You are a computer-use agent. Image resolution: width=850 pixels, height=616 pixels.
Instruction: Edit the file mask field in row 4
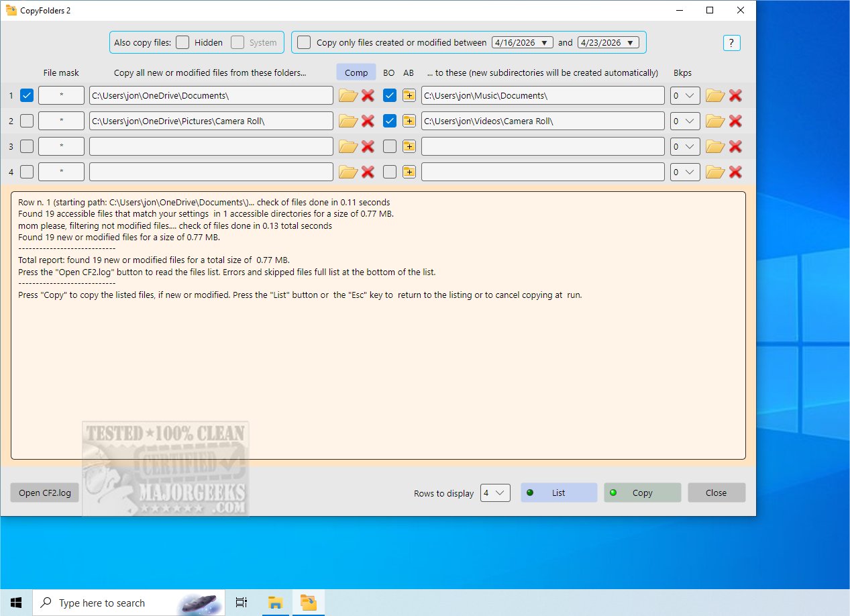click(61, 172)
